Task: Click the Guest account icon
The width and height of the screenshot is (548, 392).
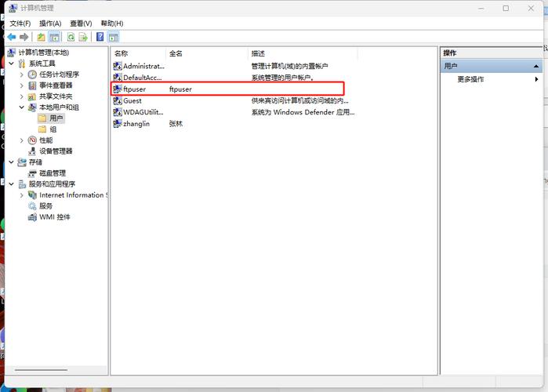Action: [118, 100]
